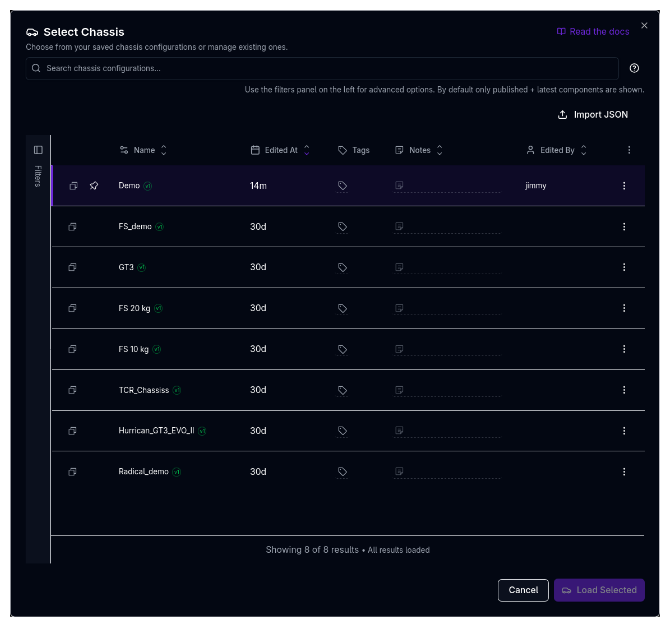Add a note to the GT3 chassis
The height and width of the screenshot is (626, 669).
[447, 267]
